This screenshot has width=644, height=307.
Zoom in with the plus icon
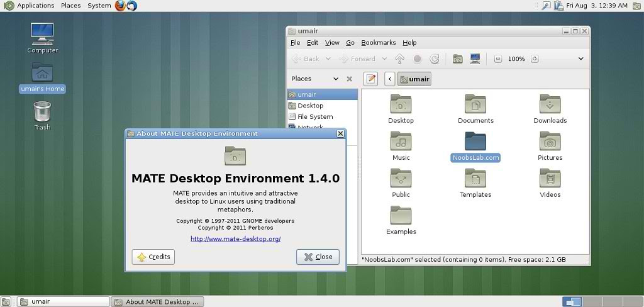535,59
